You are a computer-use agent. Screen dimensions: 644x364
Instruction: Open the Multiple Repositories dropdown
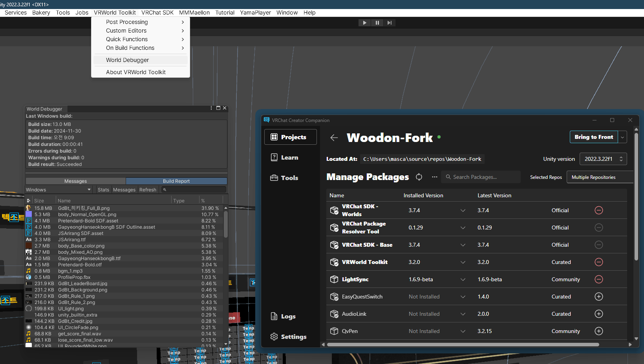(600, 177)
